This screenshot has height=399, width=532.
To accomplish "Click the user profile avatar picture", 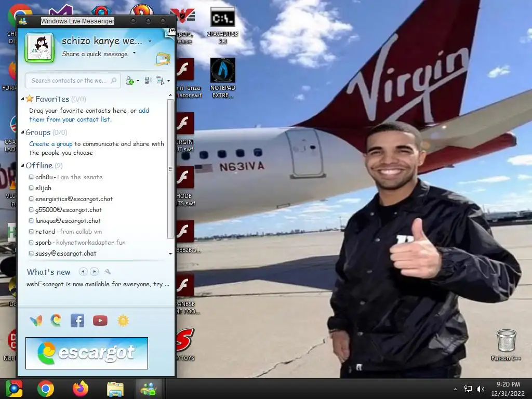I will [x=39, y=48].
